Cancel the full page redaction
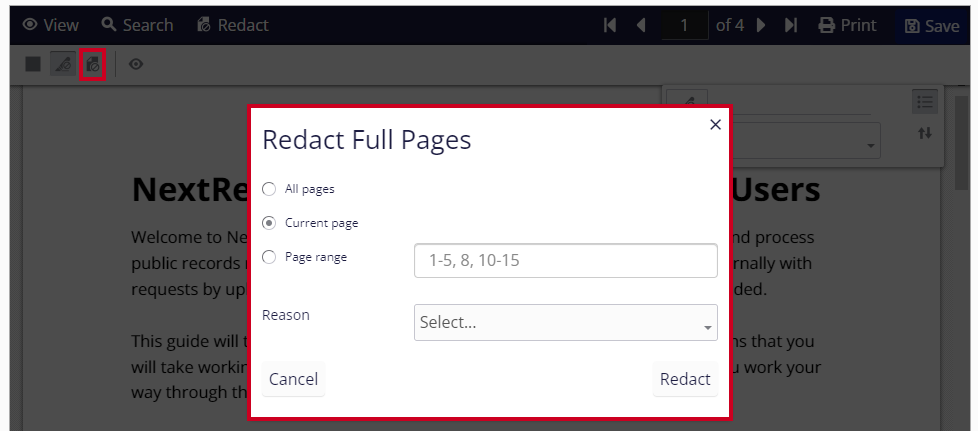The height and width of the screenshot is (431, 978). (x=293, y=379)
